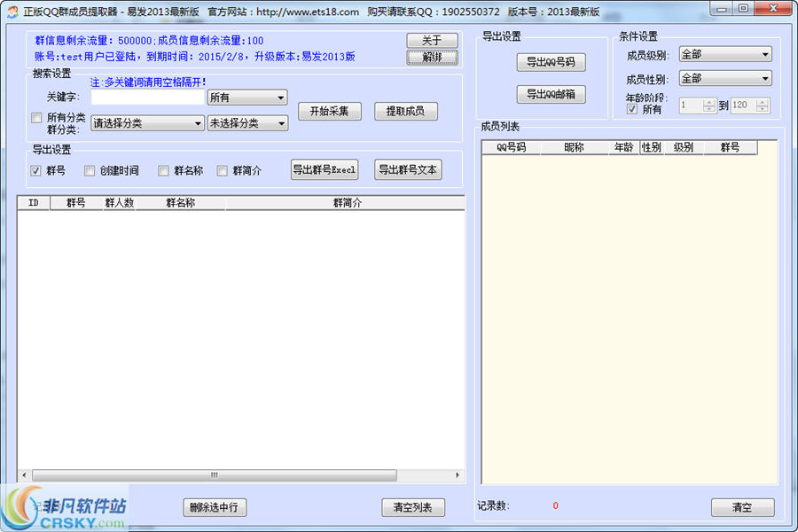
Task: Uncheck the 年龄阶段 所有 checkbox
Action: (x=632, y=109)
